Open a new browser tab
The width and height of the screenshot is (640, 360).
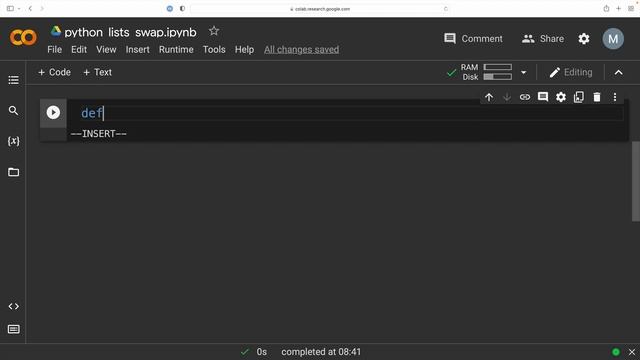click(x=618, y=8)
